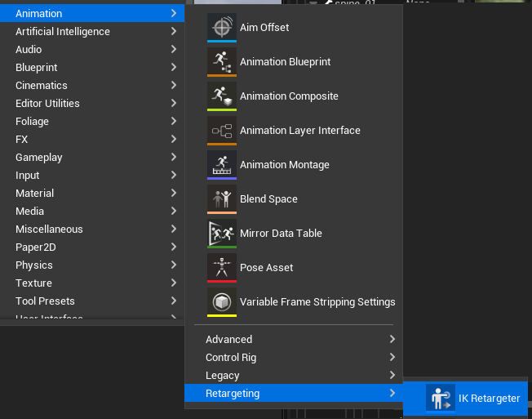Open the Artificial Intelligence category
The height and width of the screenshot is (419, 532).
pos(92,31)
